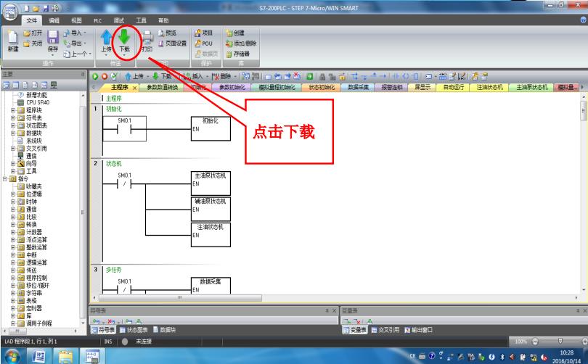Switch to the 数据采集 program tab
The height and width of the screenshot is (364, 588).
pyautogui.click(x=360, y=87)
